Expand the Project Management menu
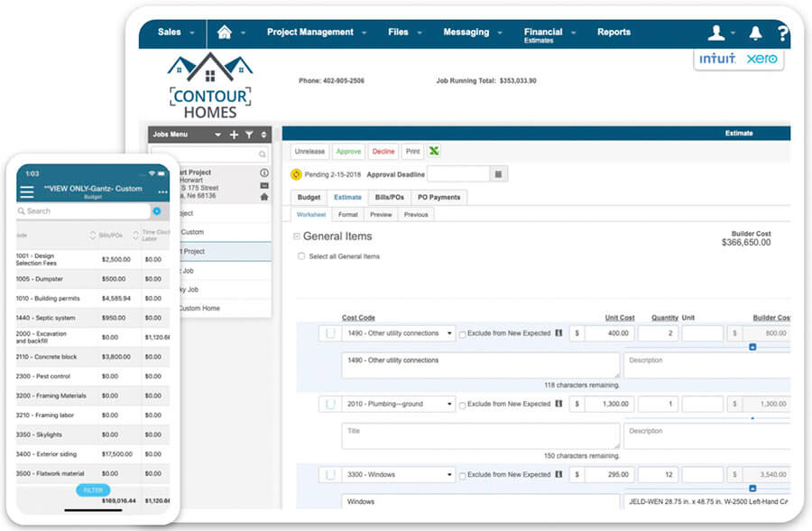Viewport: 812px width, 531px height. 317,33
